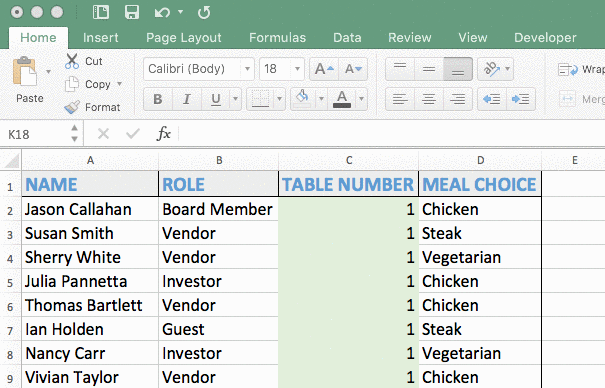Align text left

[400, 99]
